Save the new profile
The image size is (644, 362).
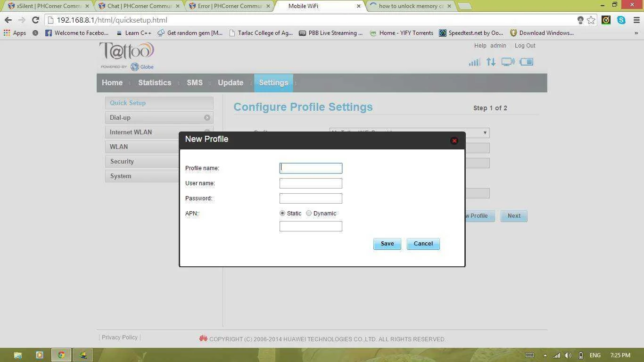387,244
